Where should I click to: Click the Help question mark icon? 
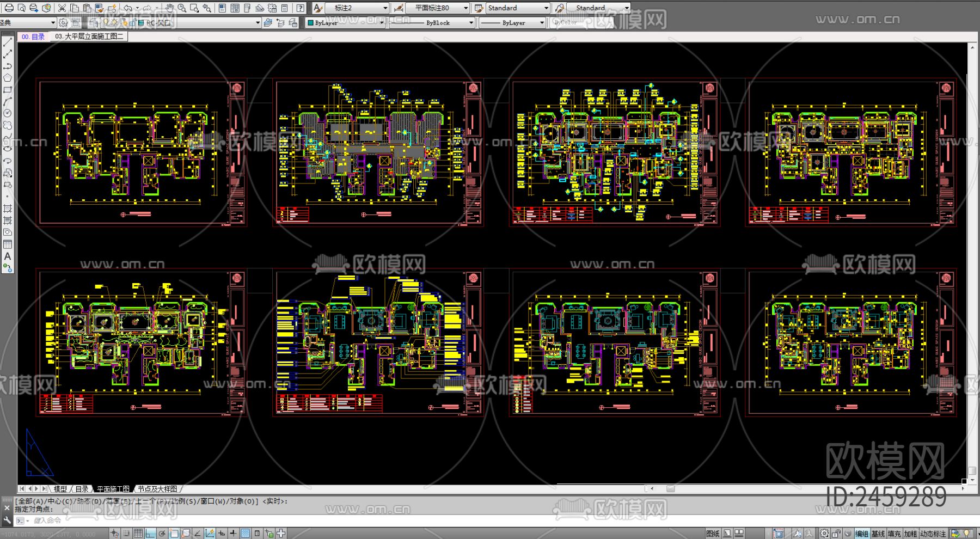tap(301, 8)
